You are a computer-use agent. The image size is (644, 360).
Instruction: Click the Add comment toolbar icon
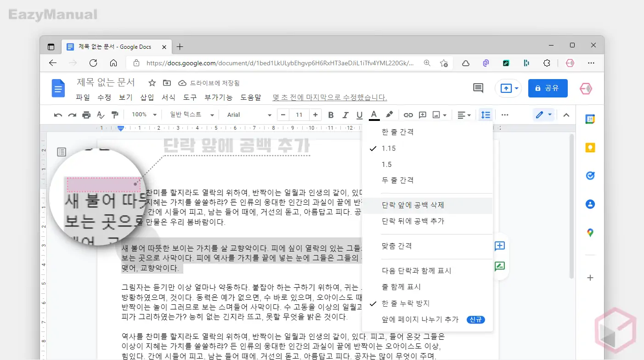click(x=423, y=115)
